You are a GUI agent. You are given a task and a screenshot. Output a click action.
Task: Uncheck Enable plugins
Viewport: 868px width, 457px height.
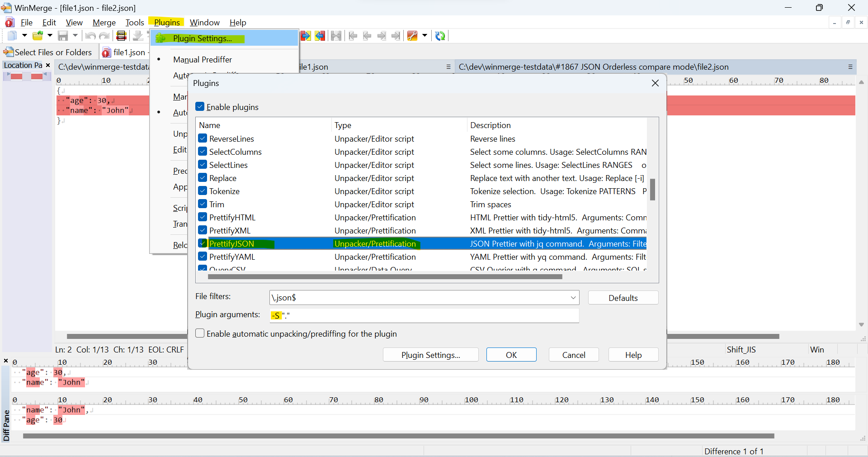pyautogui.click(x=199, y=107)
